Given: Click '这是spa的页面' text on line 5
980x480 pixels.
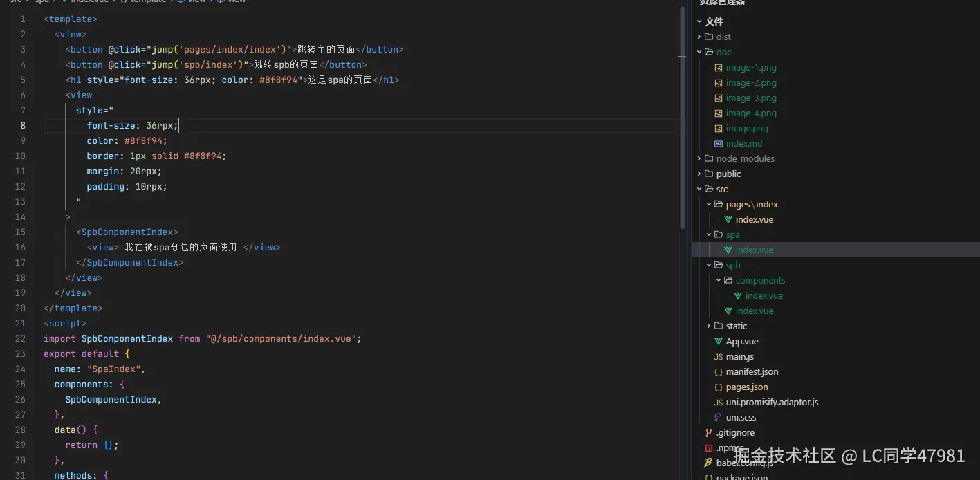Looking at the screenshot, I should (x=340, y=80).
